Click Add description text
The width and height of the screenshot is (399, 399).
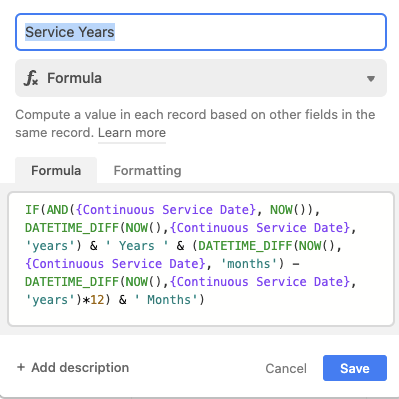80,367
